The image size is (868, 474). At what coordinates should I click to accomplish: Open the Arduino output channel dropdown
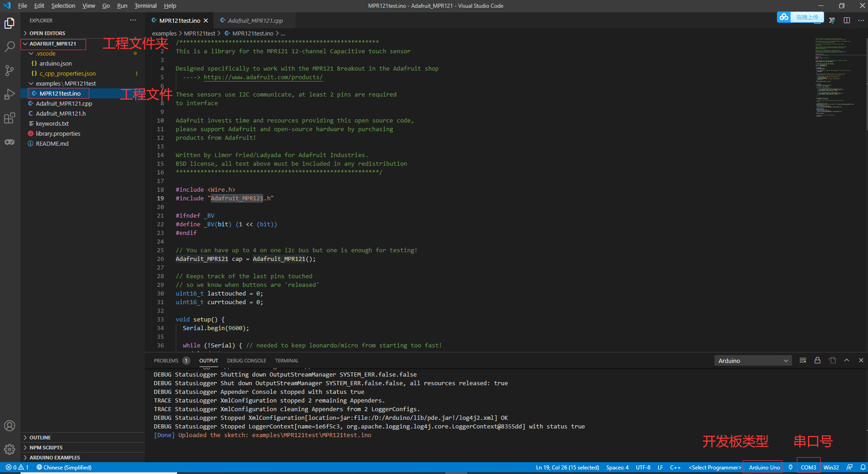752,360
